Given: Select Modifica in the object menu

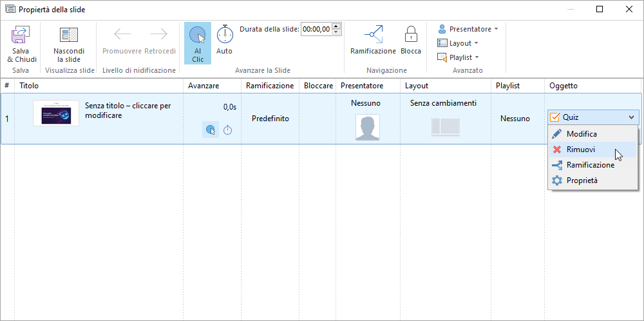Looking at the screenshot, I should 582,134.
